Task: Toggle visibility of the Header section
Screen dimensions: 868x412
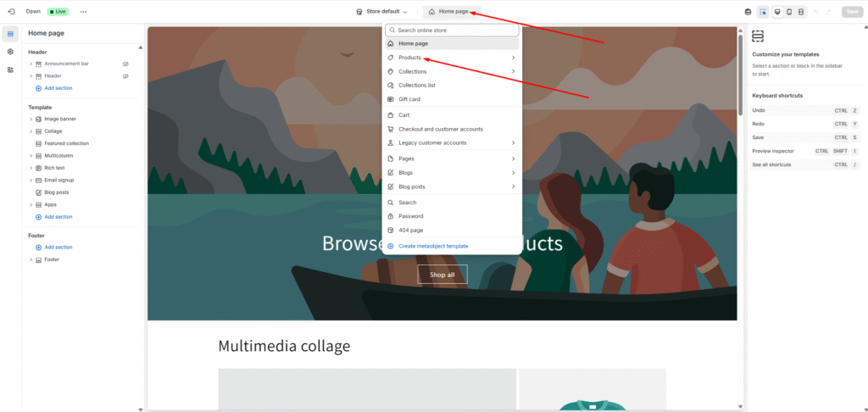Action: (125, 76)
